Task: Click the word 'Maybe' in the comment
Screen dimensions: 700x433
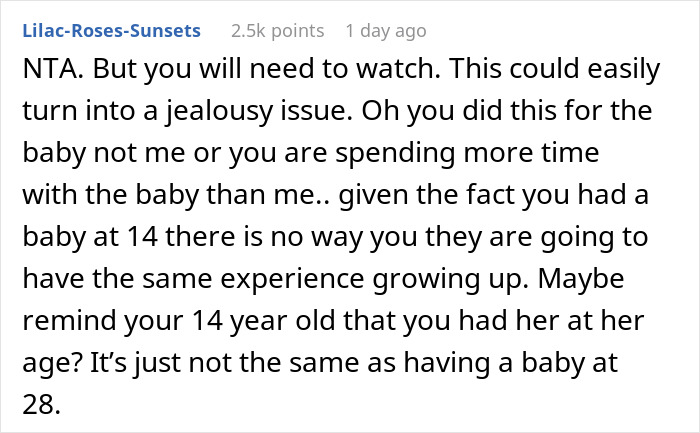Action: point(581,279)
